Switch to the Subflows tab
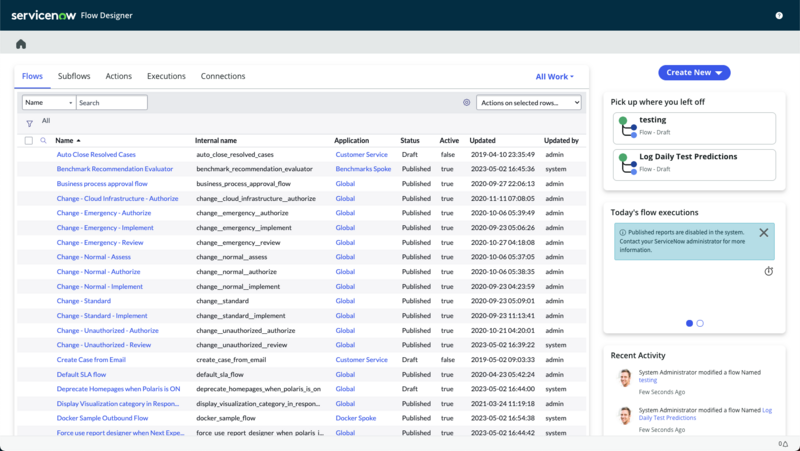 [x=74, y=76]
